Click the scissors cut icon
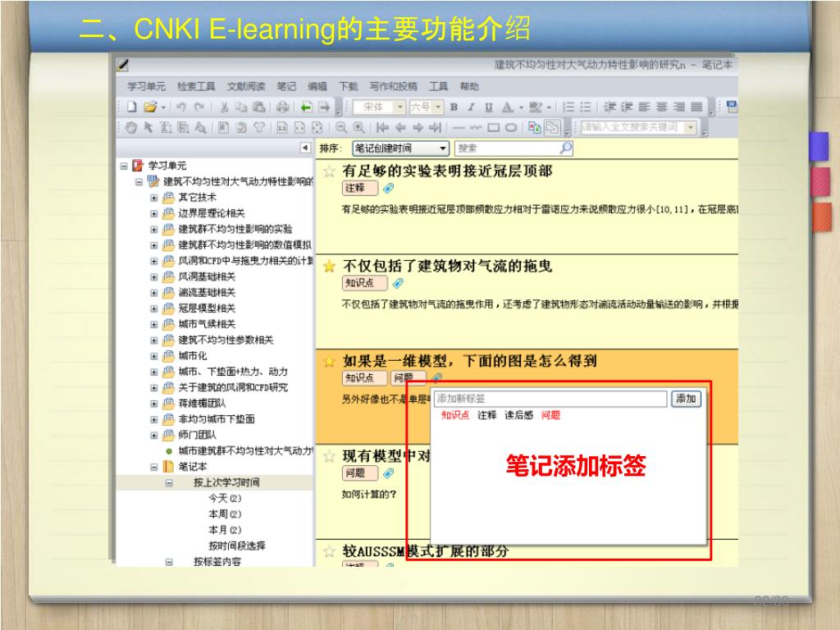This screenshot has height=630, width=840. [225, 107]
